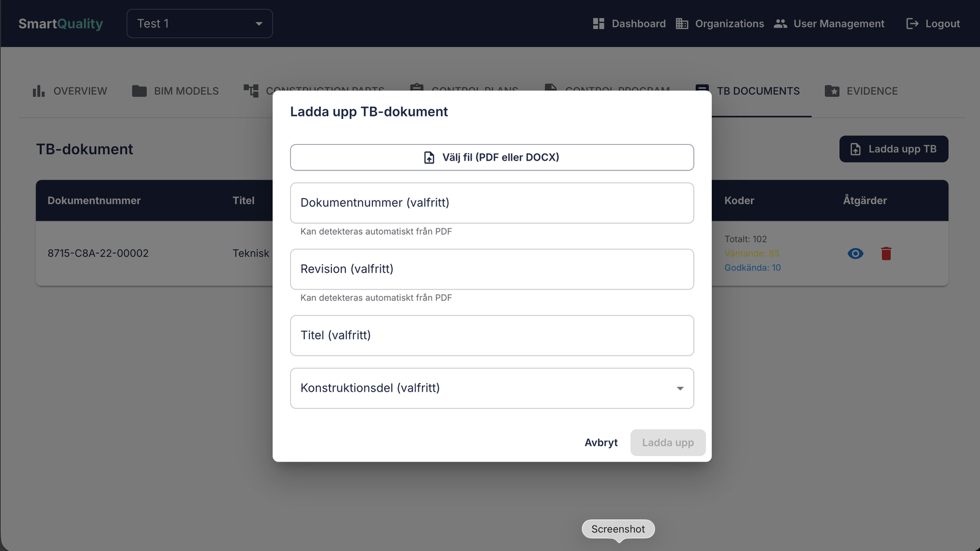Click the Koder column header

pos(739,200)
